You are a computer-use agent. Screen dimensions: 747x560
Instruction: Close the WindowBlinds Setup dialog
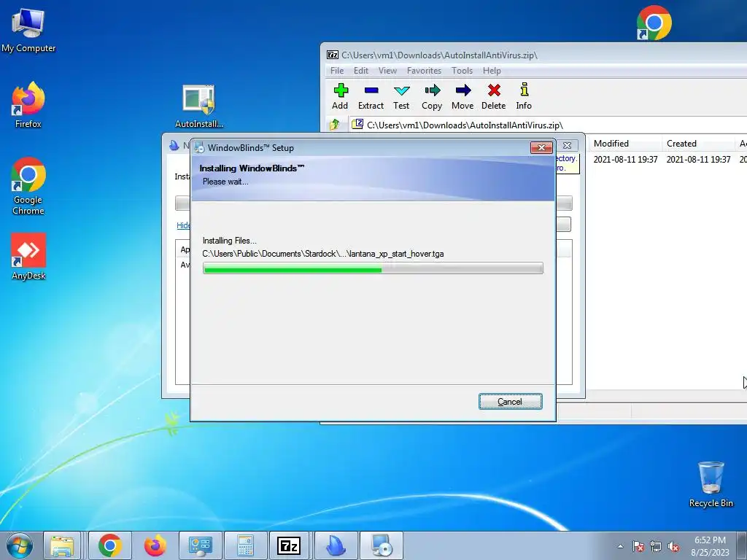542,147
